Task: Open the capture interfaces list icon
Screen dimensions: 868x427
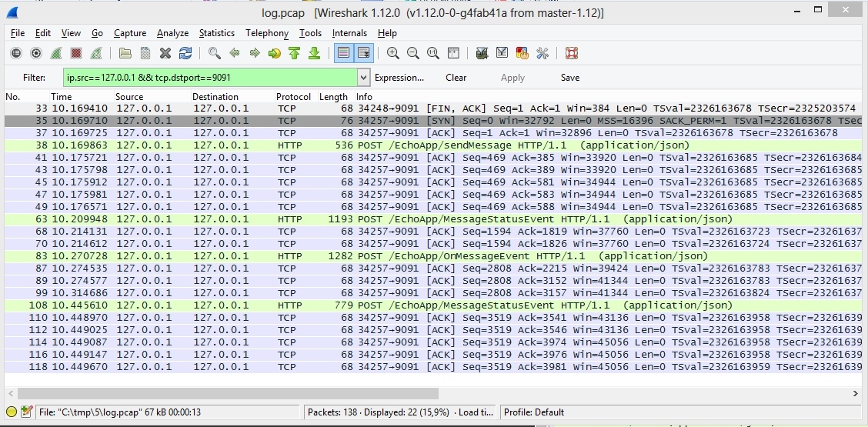Action: (x=16, y=53)
